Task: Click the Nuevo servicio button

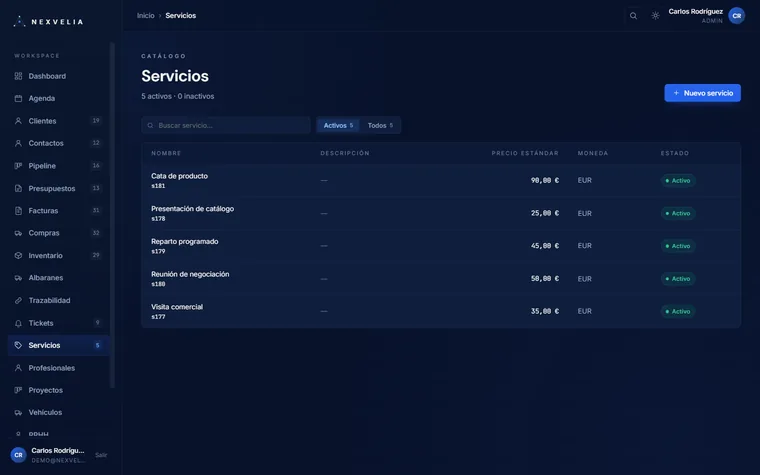Action: (x=702, y=93)
